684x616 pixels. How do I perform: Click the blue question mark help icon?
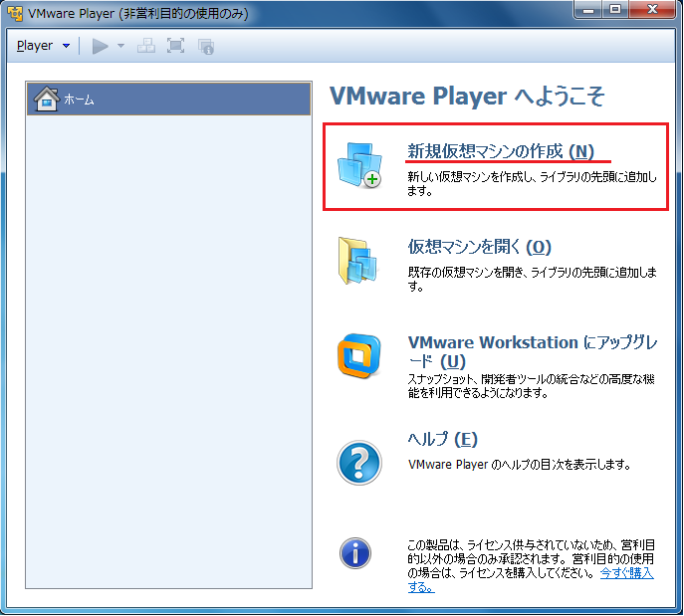(357, 462)
